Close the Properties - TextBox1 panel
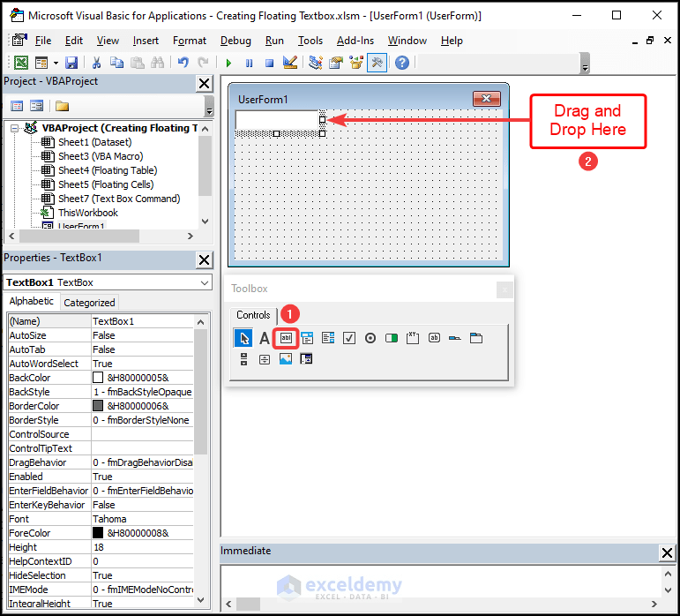Screen dimensions: 680x616 (x=204, y=259)
